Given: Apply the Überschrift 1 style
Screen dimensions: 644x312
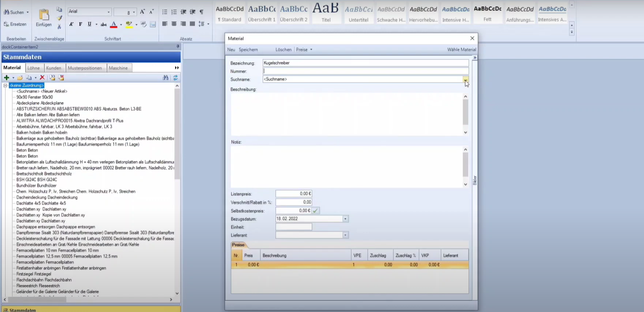Looking at the screenshot, I should tap(262, 14).
